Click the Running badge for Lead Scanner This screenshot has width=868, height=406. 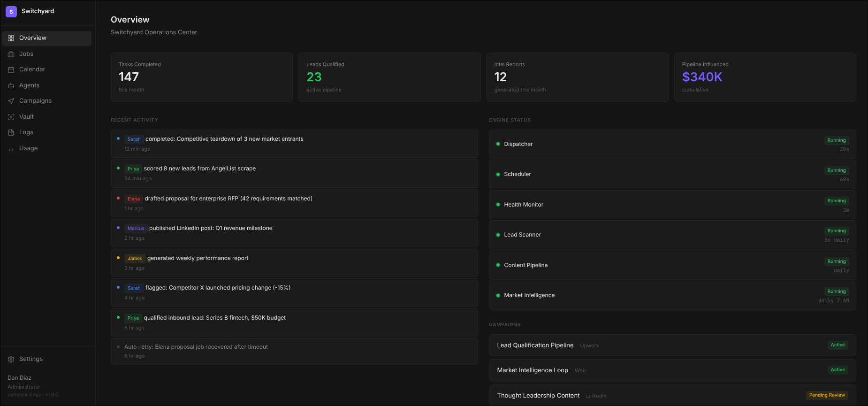837,231
